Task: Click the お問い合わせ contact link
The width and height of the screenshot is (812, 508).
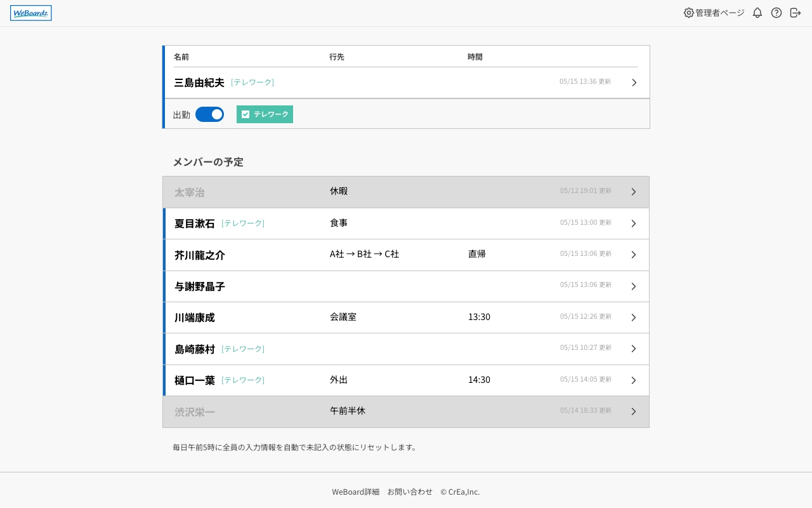Action: tap(410, 491)
